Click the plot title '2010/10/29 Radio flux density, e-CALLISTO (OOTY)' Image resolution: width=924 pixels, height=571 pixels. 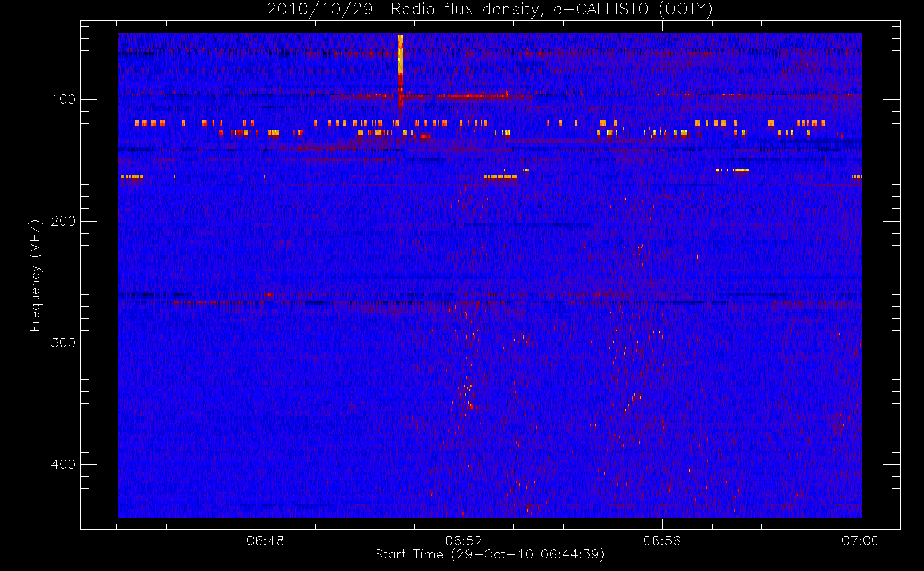489,10
